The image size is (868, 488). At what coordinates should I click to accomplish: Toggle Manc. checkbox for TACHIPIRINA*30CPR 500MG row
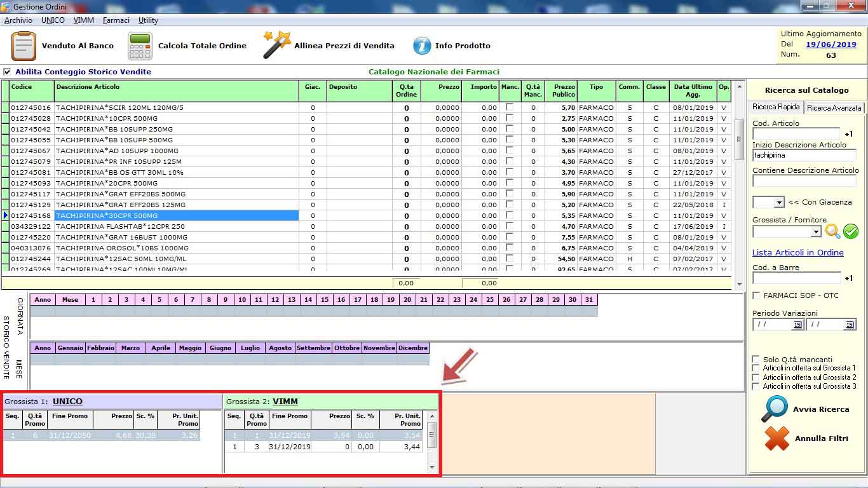pyautogui.click(x=510, y=215)
